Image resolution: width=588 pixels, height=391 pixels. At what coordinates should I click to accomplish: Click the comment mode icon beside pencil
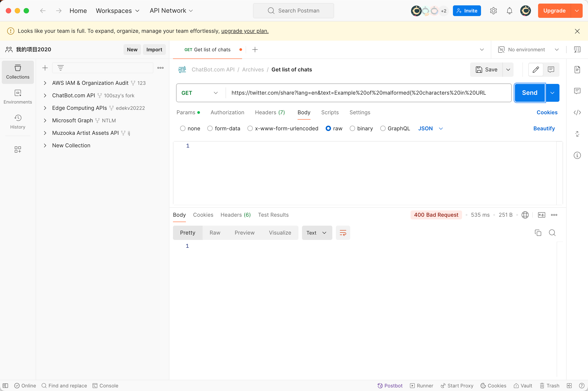551,70
